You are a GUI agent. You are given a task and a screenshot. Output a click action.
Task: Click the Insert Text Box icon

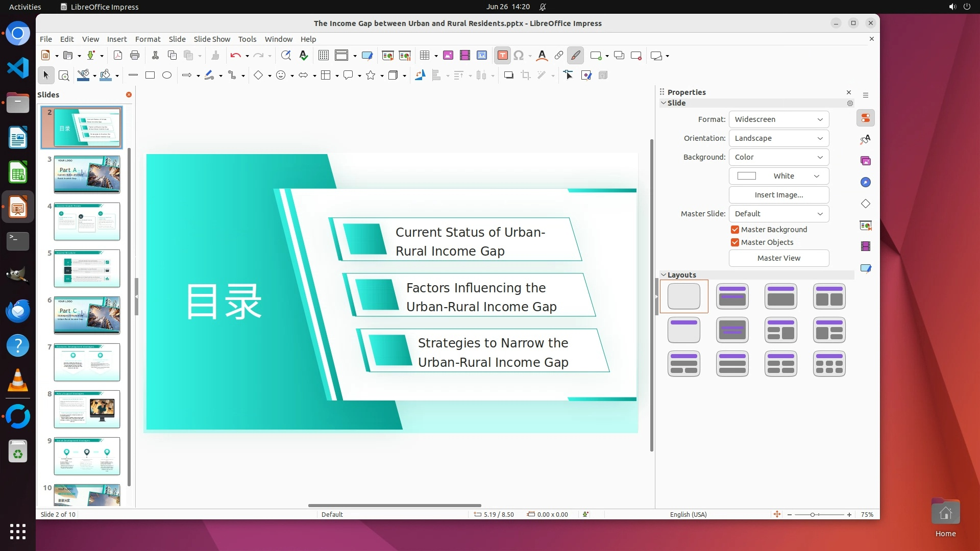click(x=502, y=56)
